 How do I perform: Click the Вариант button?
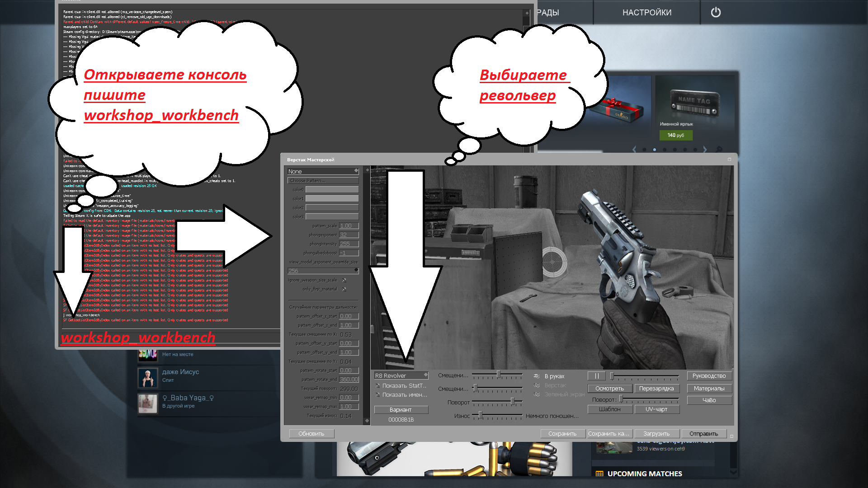tap(401, 410)
